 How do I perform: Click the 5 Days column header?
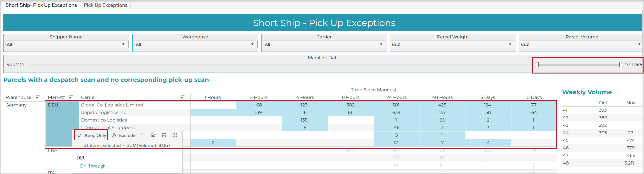[x=487, y=97]
